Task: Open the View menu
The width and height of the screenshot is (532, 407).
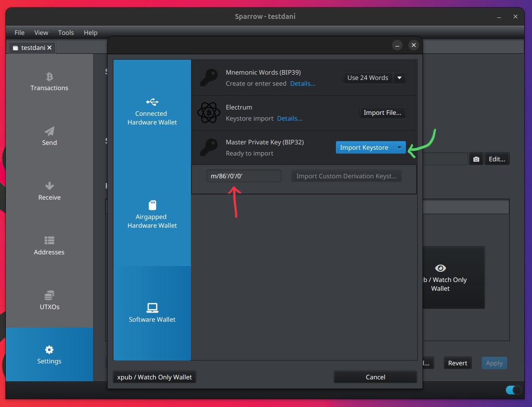Action: [41, 32]
